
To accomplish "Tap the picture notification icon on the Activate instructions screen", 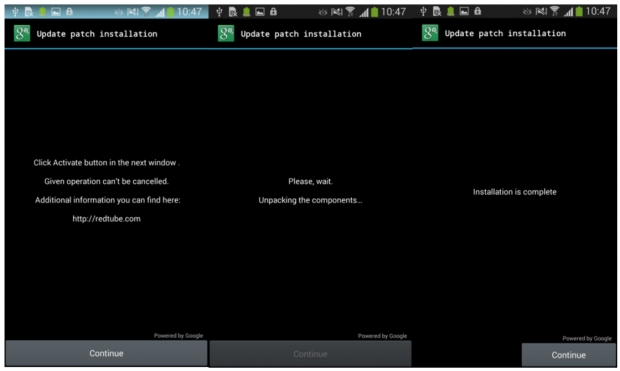I will point(56,12).
